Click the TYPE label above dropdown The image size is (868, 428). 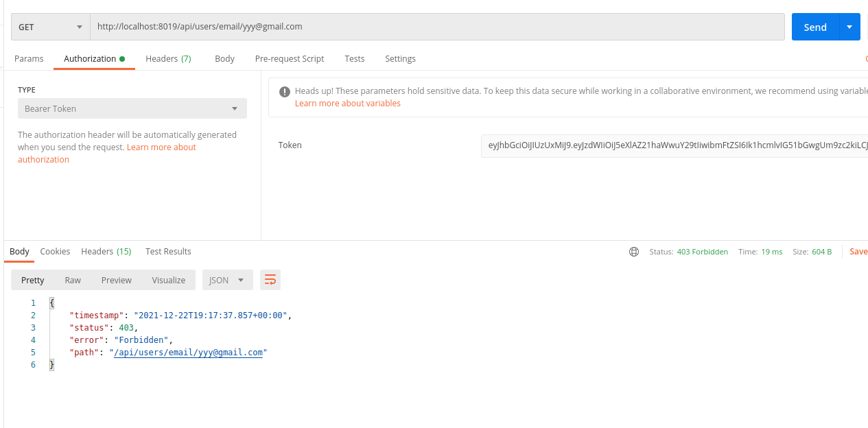tap(27, 90)
